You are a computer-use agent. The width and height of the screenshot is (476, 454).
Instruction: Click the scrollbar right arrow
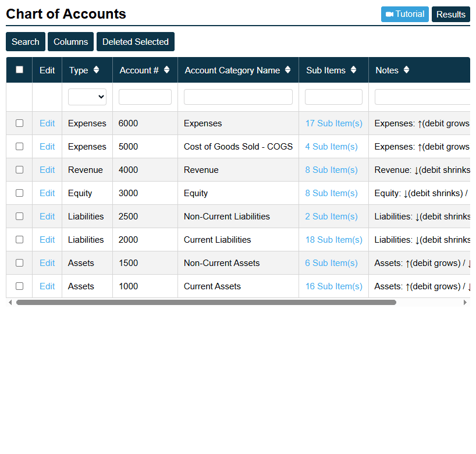coord(465,303)
